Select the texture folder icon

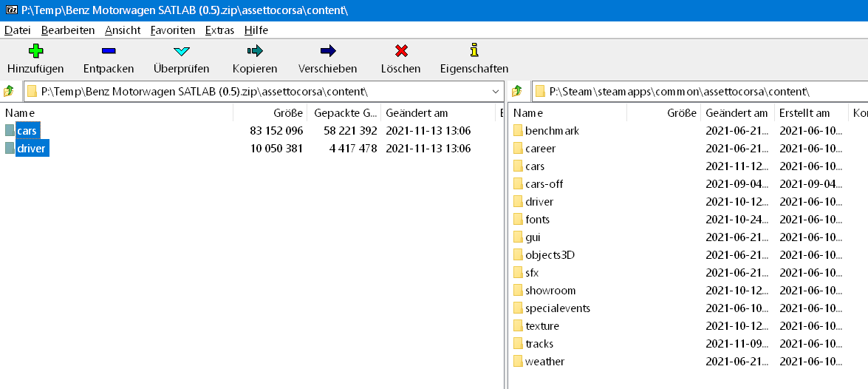coord(518,326)
